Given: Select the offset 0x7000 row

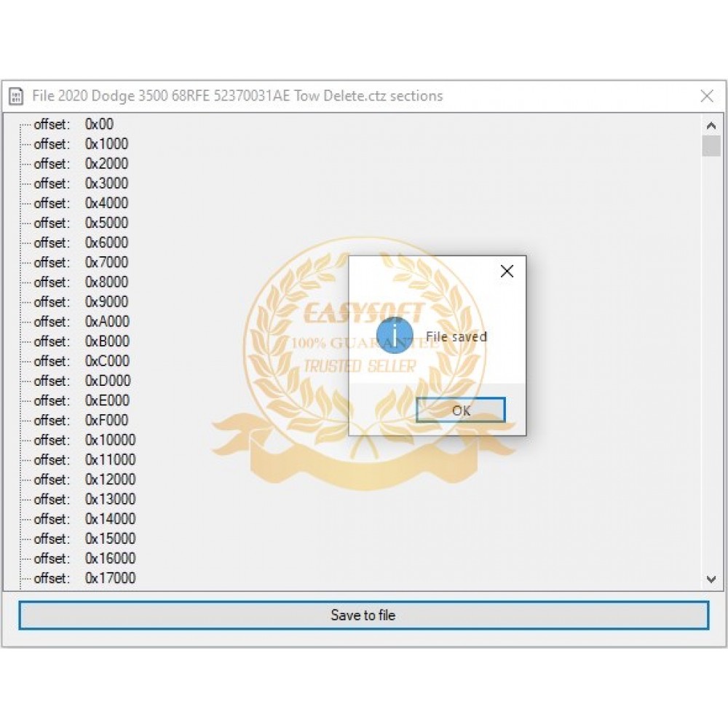Looking at the screenshot, I should coord(82,262).
